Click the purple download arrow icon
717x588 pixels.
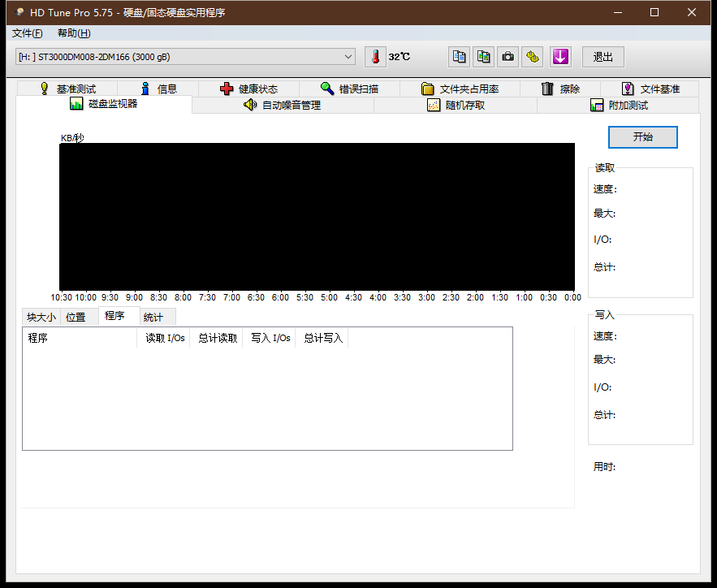(560, 57)
